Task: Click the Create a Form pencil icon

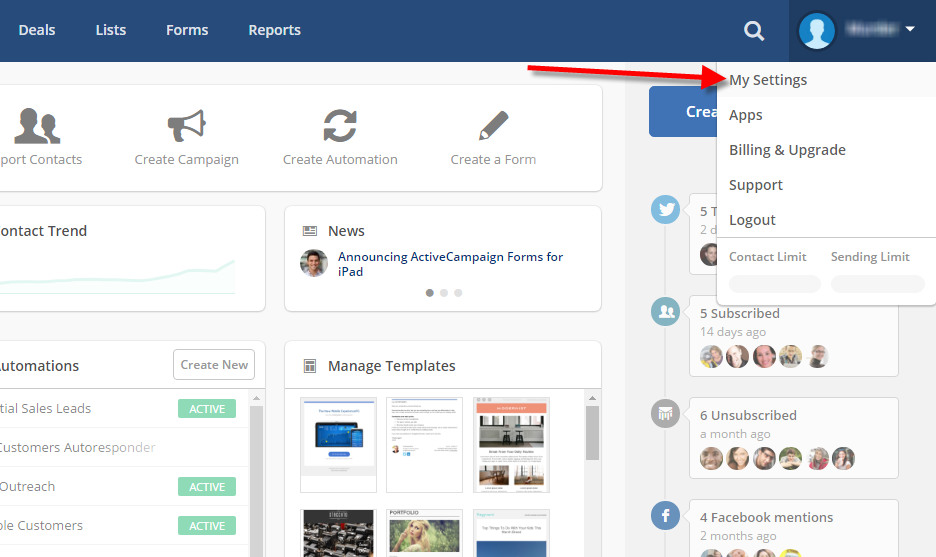Action: pyautogui.click(x=494, y=126)
